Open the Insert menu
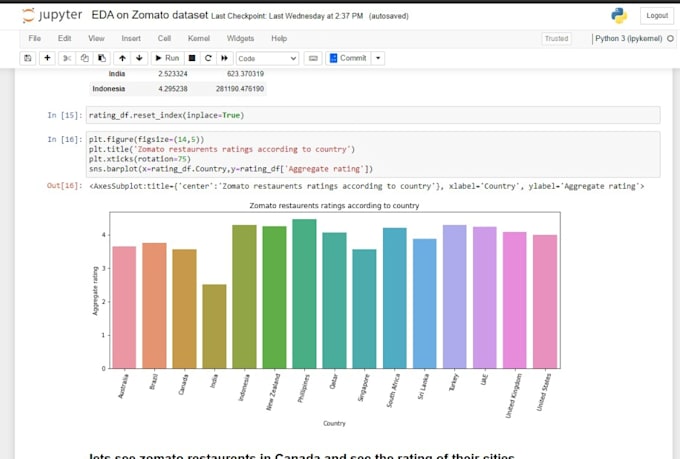This screenshot has width=680, height=459. (x=131, y=38)
